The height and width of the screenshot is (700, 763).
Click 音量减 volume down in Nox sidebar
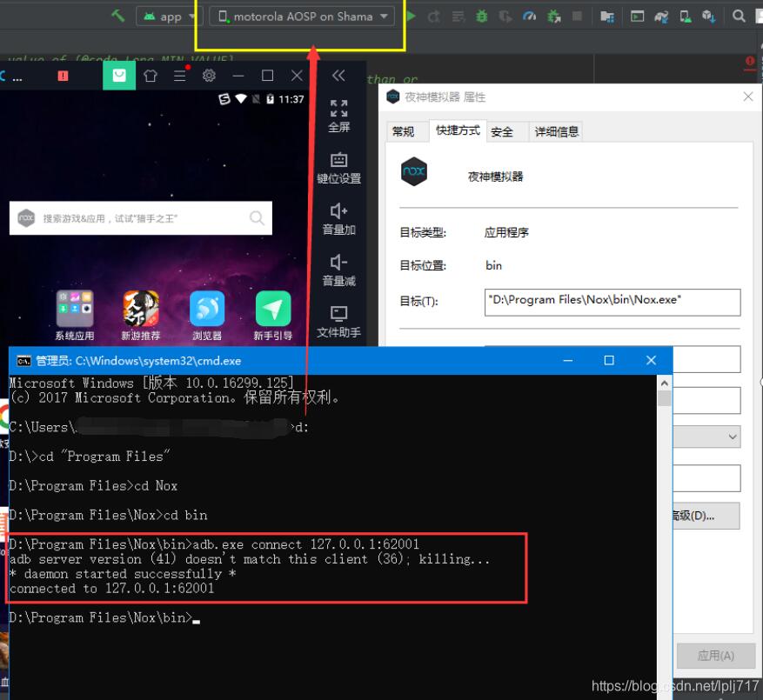tap(338, 270)
